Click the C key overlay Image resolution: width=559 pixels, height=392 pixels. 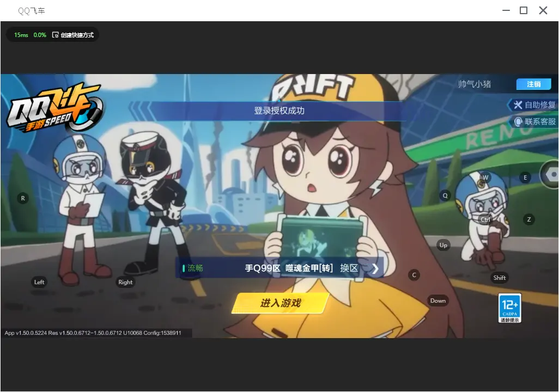point(414,275)
